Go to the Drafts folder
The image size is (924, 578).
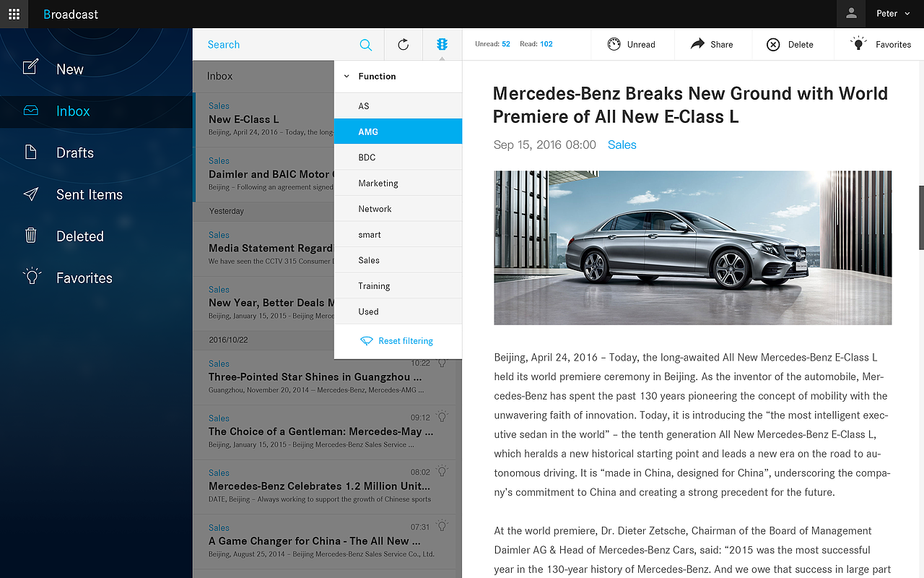tap(96, 152)
